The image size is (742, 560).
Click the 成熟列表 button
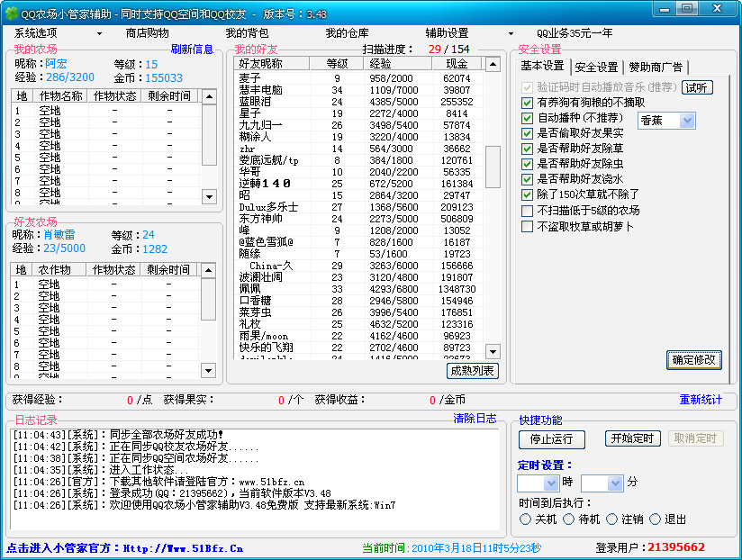(x=472, y=371)
